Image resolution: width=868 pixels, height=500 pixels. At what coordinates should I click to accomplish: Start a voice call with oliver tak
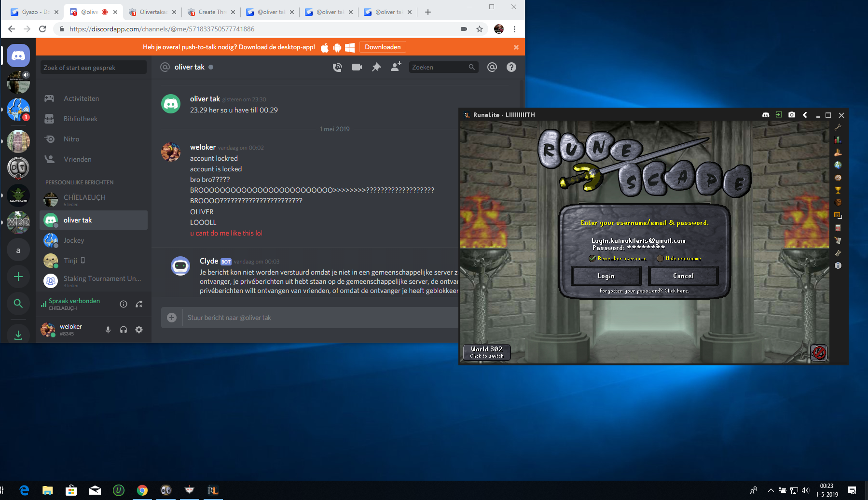coord(337,67)
